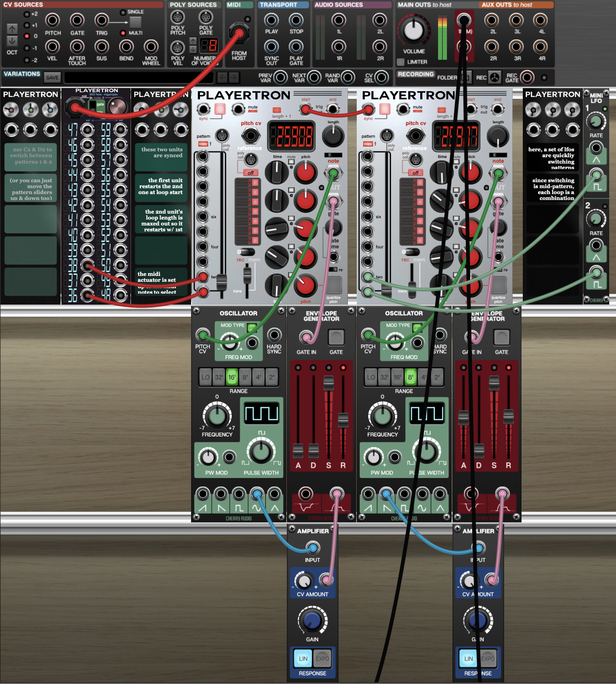Select 16' range on second Oscillator

(397, 377)
